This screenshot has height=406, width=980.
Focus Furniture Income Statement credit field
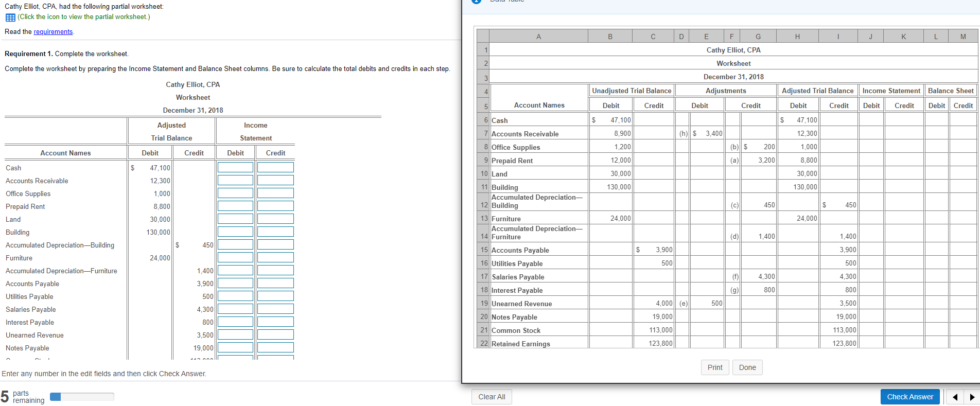point(275,257)
